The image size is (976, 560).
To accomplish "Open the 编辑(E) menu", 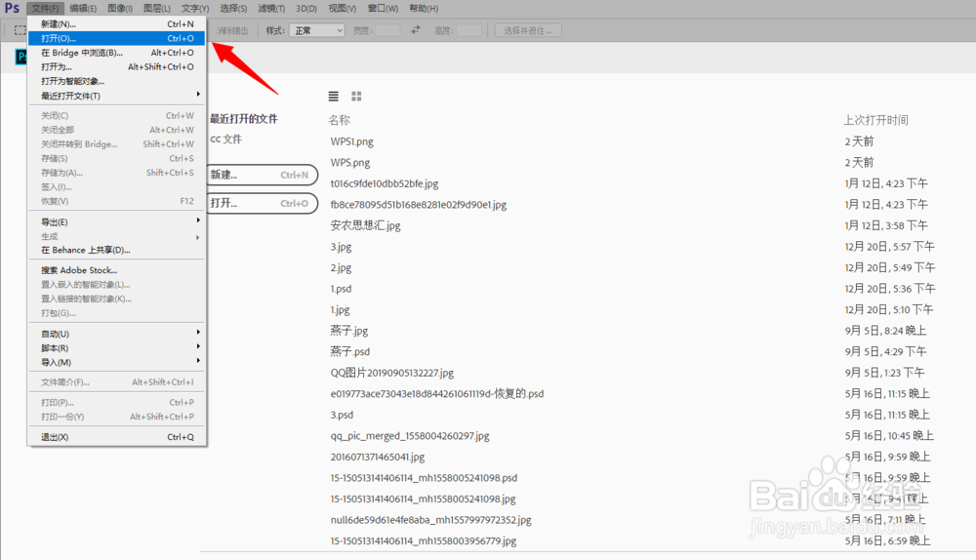I will (83, 8).
